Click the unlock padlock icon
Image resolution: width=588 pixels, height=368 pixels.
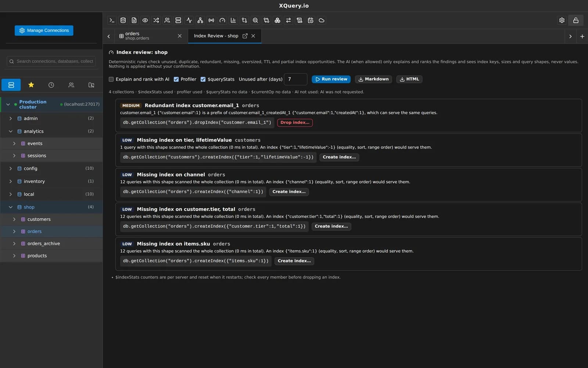tap(576, 21)
